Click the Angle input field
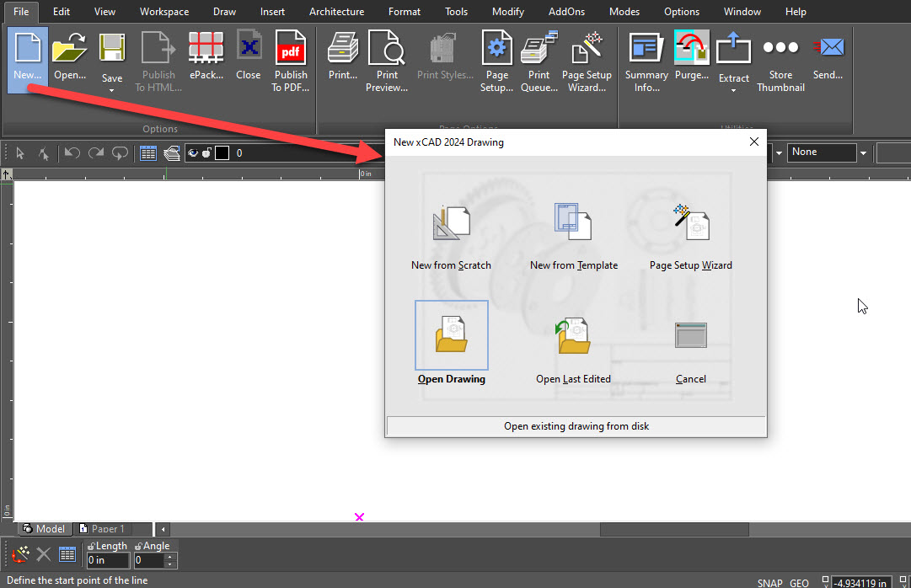911x588 pixels. click(149, 560)
